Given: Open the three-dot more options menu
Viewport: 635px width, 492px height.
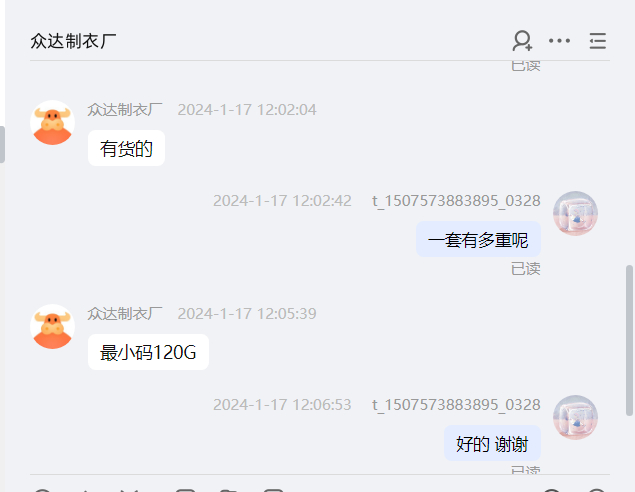Looking at the screenshot, I should pos(559,40).
